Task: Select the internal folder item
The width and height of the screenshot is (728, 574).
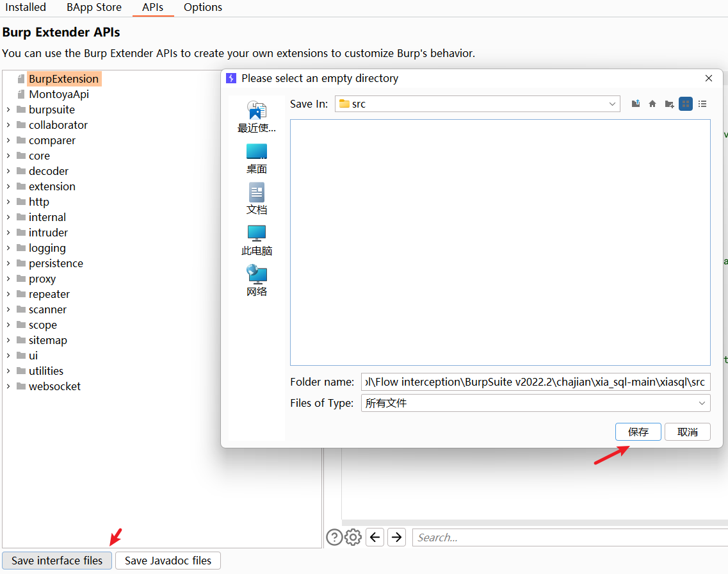Action: 47,217
